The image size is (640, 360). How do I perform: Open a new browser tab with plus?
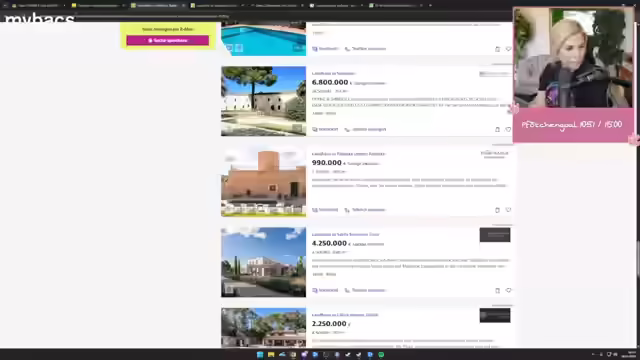[x=430, y=5]
